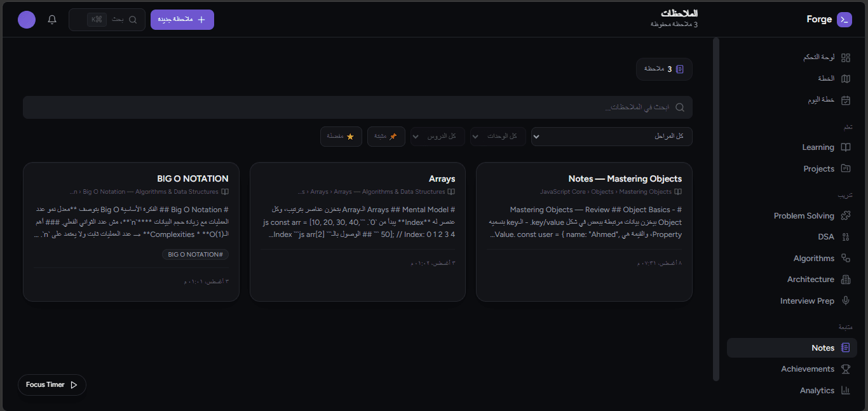868x411 pixels.
Task: Click magnifier icon in notes search field
Action: (680, 107)
